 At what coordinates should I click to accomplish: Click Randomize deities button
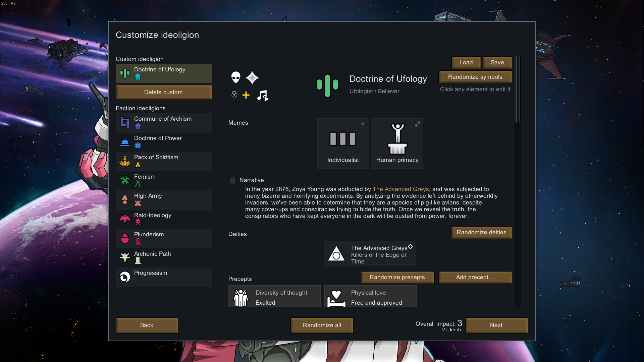[x=481, y=232]
